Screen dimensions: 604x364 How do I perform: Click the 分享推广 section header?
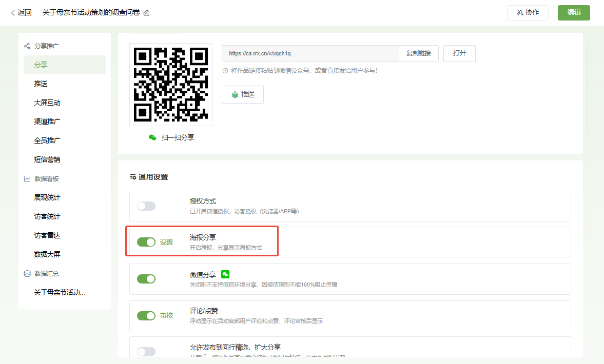(x=47, y=46)
